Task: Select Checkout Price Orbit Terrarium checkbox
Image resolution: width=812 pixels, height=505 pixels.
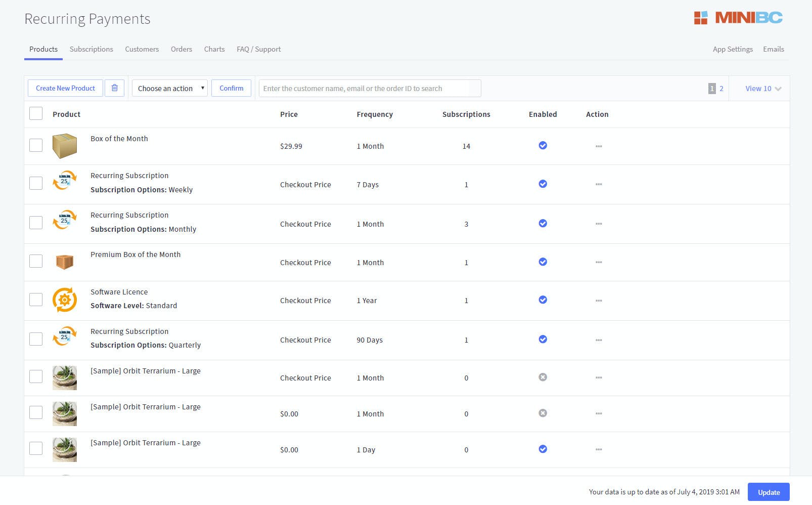Action: pos(36,376)
